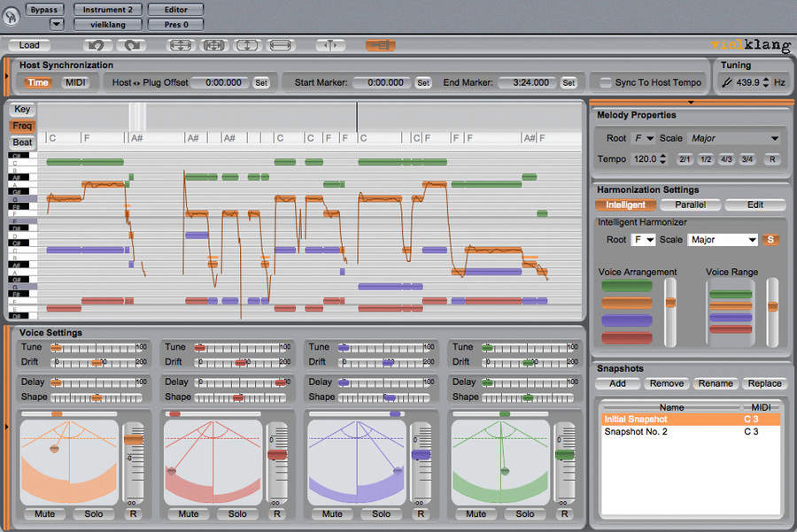Adjust the Tempo 120.0 stepper arrows
The image size is (797, 532).
click(662, 159)
